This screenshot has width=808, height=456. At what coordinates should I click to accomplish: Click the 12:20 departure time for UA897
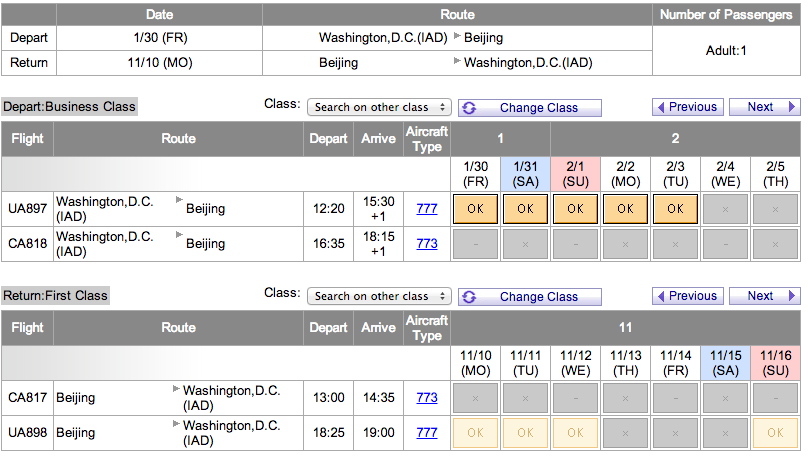tap(329, 209)
